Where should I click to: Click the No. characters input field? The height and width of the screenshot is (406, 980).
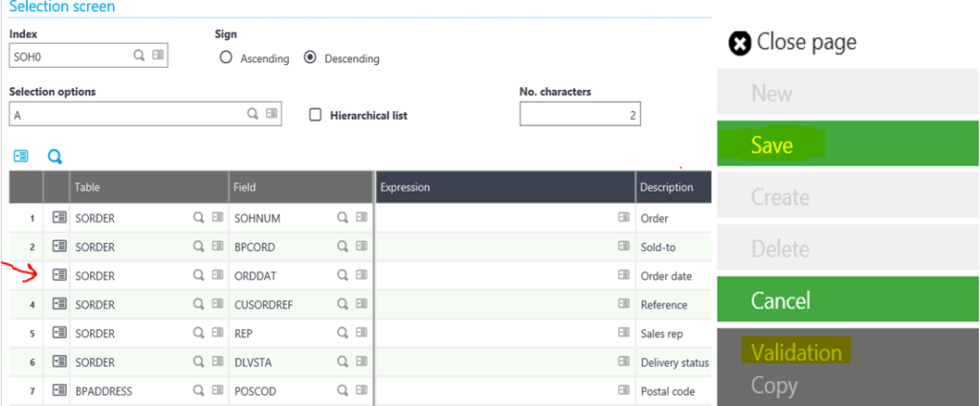click(x=579, y=115)
